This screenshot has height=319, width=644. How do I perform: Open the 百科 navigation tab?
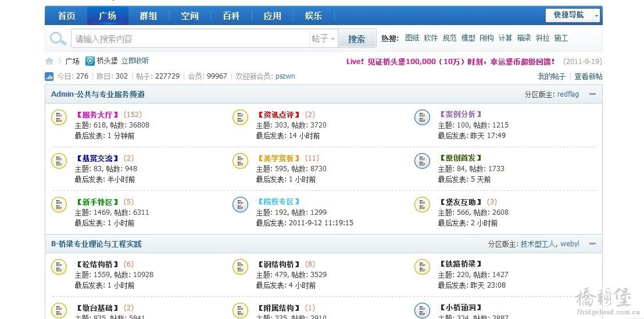click(231, 16)
